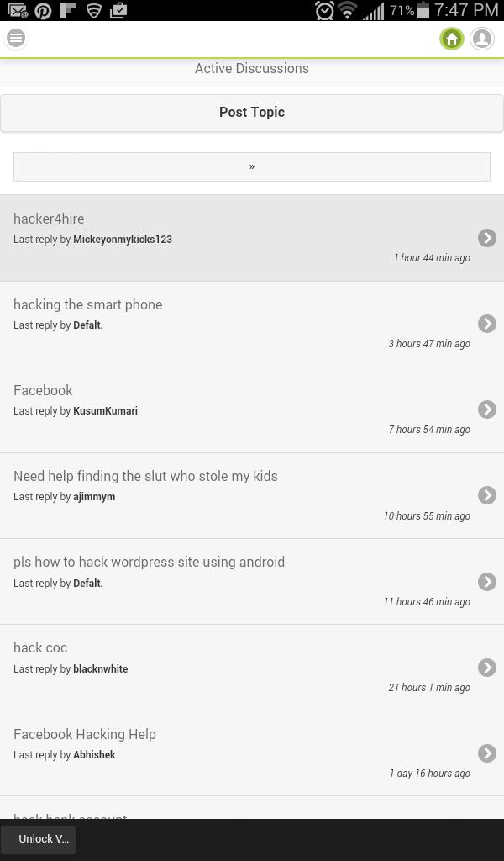Open the hamburger menu icon
The width and height of the screenshot is (504, 861).
click(x=16, y=39)
